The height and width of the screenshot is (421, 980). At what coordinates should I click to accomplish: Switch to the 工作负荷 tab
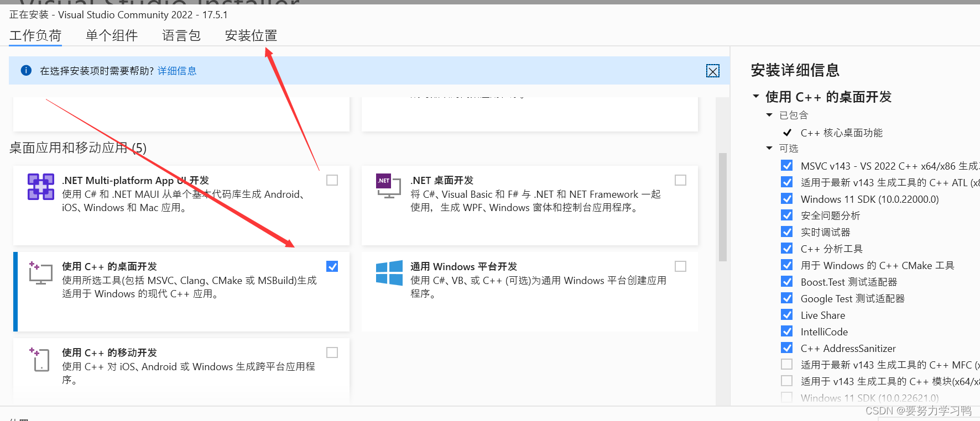(35, 35)
